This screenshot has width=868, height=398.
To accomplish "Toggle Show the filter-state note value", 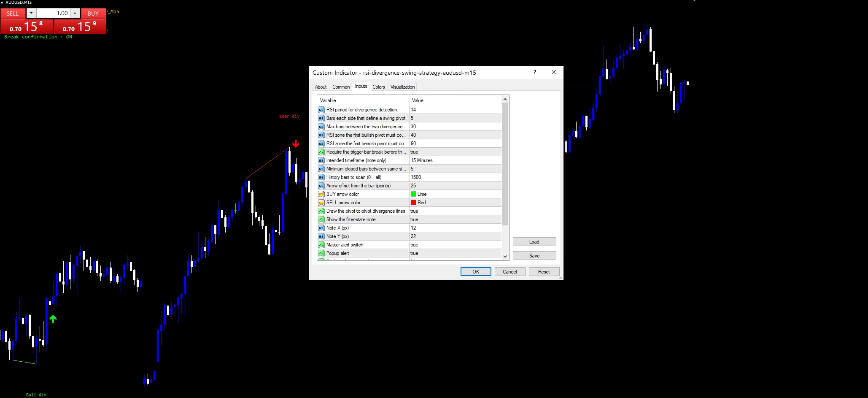I will 456,219.
